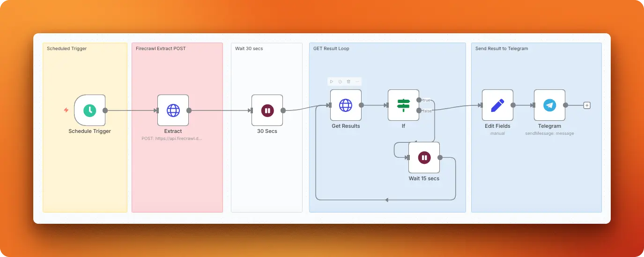Delete Get Results node via trash icon
The width and height of the screenshot is (644, 257).
(348, 81)
